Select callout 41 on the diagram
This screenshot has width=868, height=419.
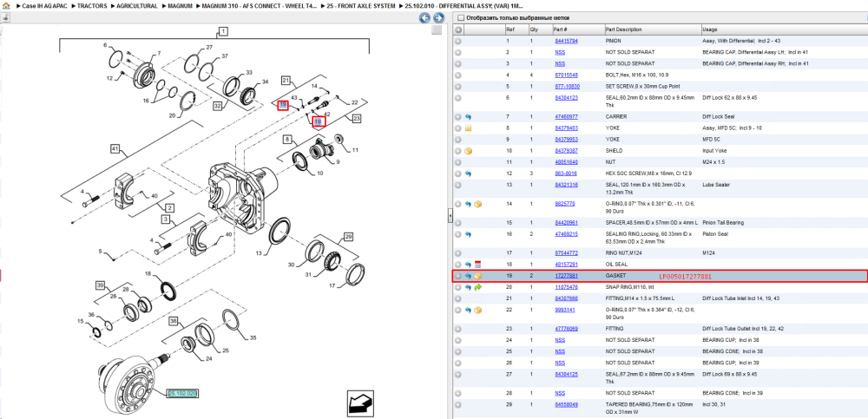point(115,148)
